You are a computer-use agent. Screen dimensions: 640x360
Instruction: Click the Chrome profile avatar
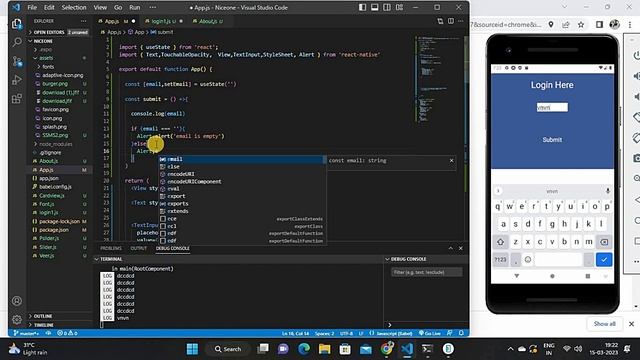tap(615, 24)
